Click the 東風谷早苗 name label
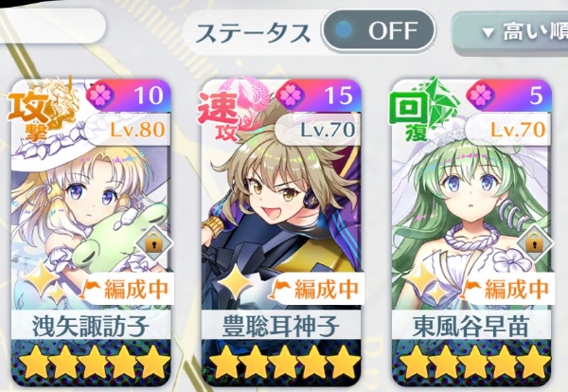Viewport: 568px width, 392px height. (471, 326)
